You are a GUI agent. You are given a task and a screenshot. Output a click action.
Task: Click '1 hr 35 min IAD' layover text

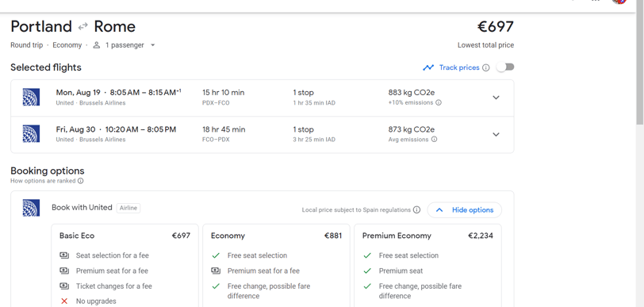click(314, 103)
